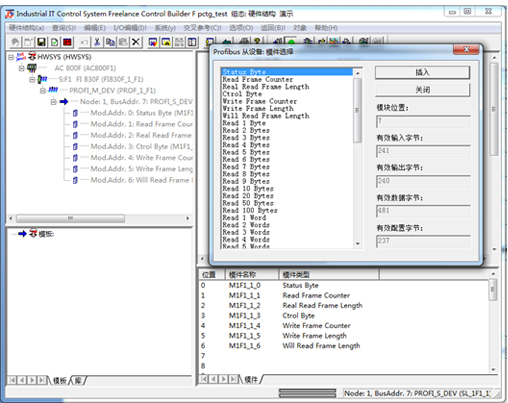Click the tree horizontal scrollbar right arrow
This screenshot has width=508, height=403.
pos(188,218)
